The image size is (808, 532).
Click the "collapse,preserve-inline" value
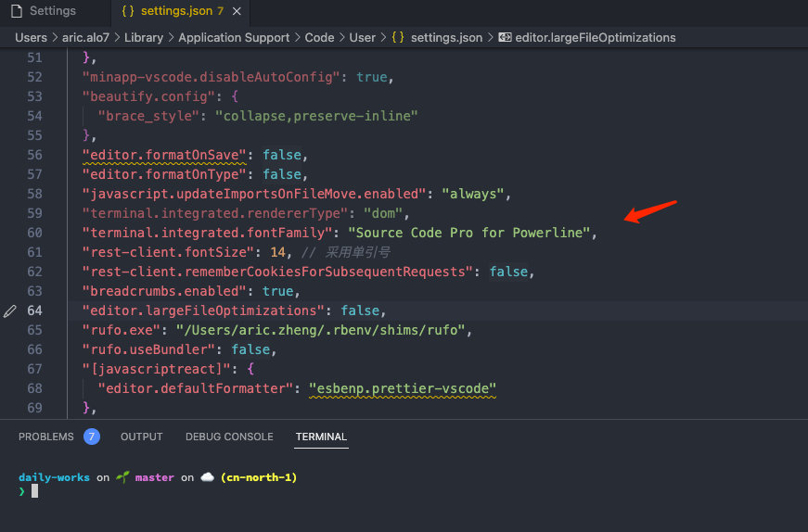(x=316, y=116)
